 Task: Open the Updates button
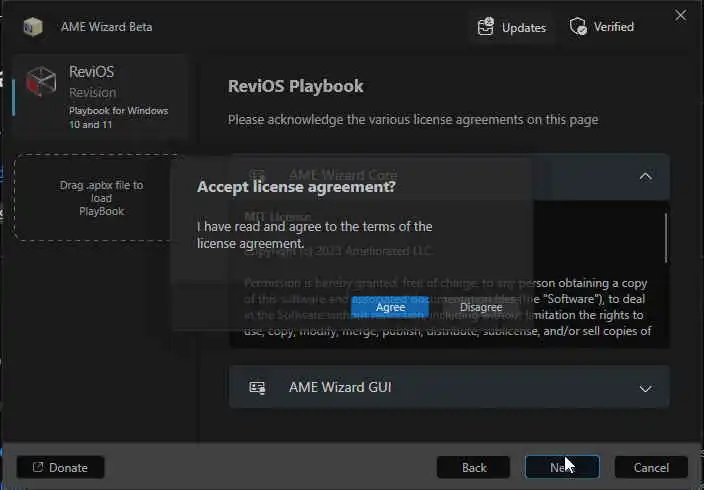512,27
